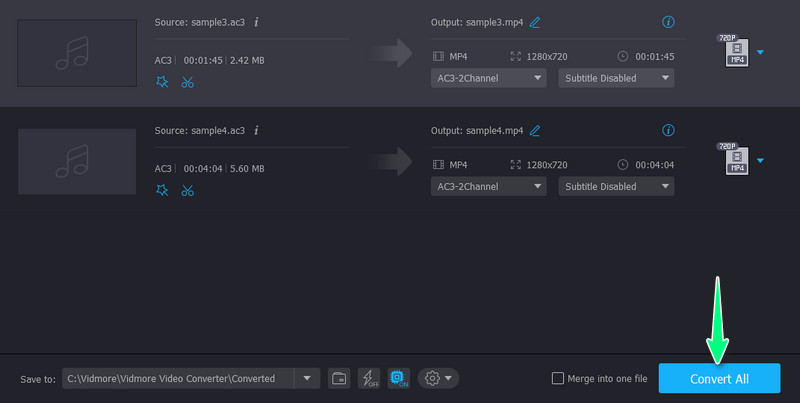800x403 pixels.
Task: Toggle the lightning high-speed conversion option
Action: click(369, 378)
